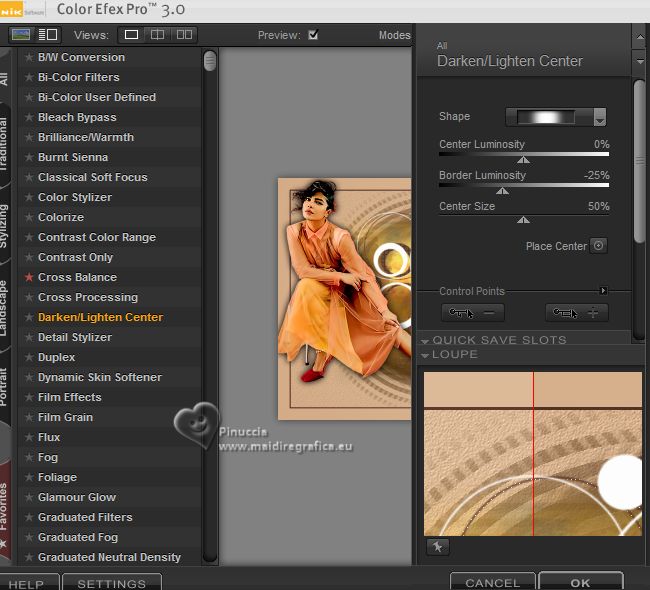This screenshot has width=650, height=590.
Task: Switch to single image view
Action: coord(131,35)
